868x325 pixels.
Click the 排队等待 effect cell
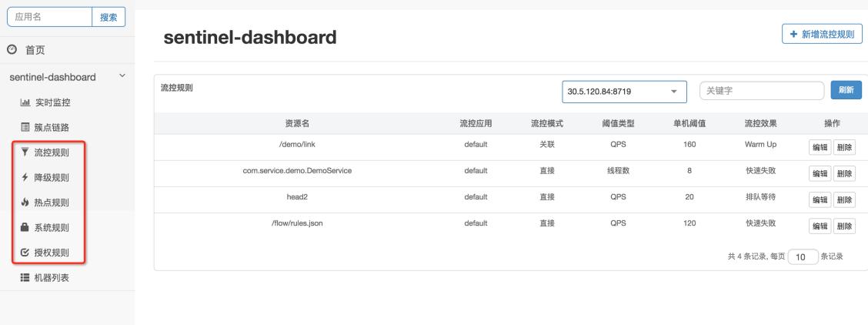pos(760,196)
